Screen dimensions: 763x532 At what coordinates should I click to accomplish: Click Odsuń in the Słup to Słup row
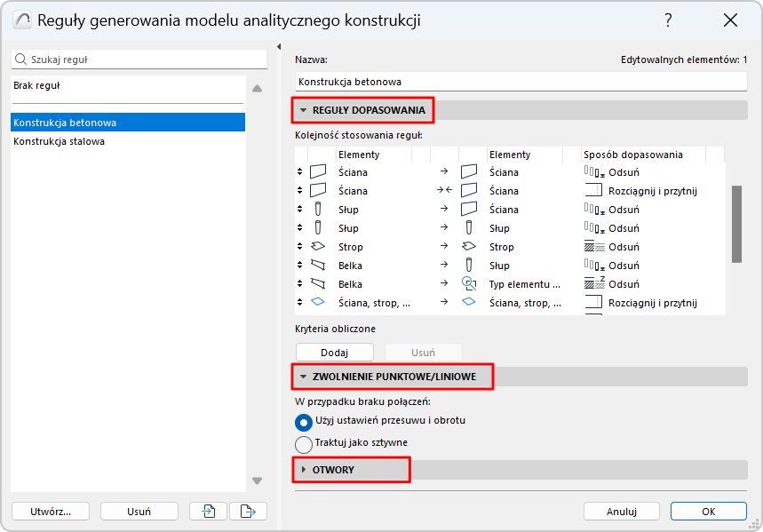624,227
